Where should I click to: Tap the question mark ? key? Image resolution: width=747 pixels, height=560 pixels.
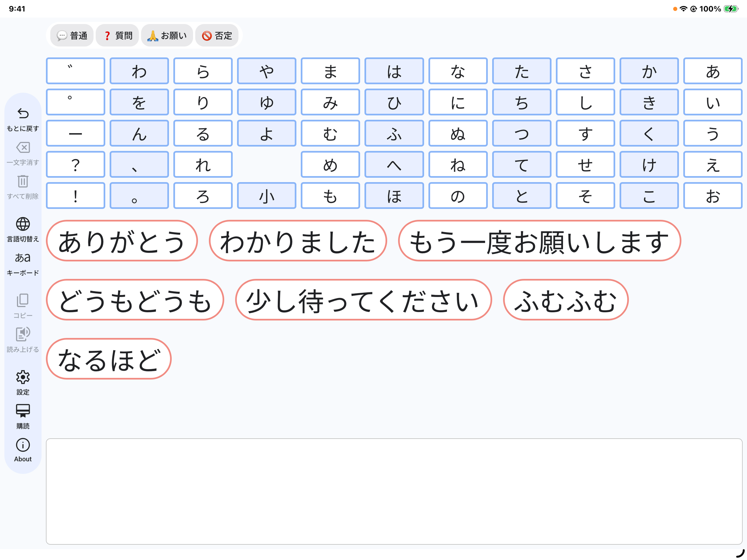point(76,164)
